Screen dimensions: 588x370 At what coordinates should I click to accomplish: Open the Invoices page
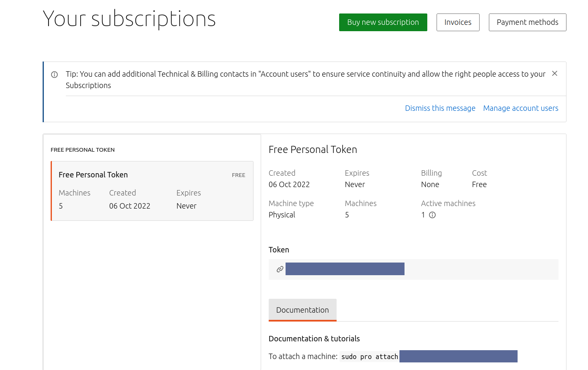(x=458, y=22)
